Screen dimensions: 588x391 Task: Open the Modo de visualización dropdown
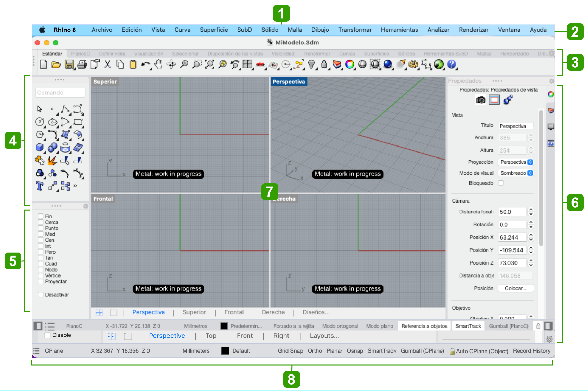point(516,173)
